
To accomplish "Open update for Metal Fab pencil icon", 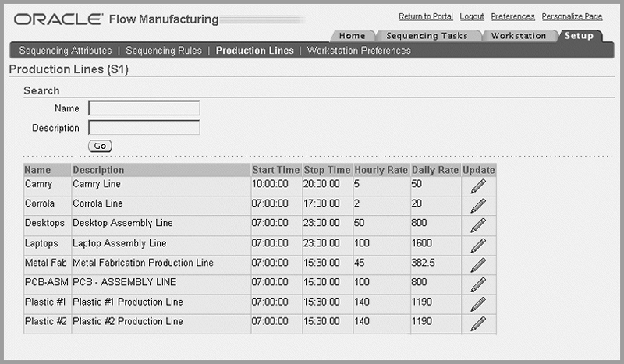I will [478, 265].
